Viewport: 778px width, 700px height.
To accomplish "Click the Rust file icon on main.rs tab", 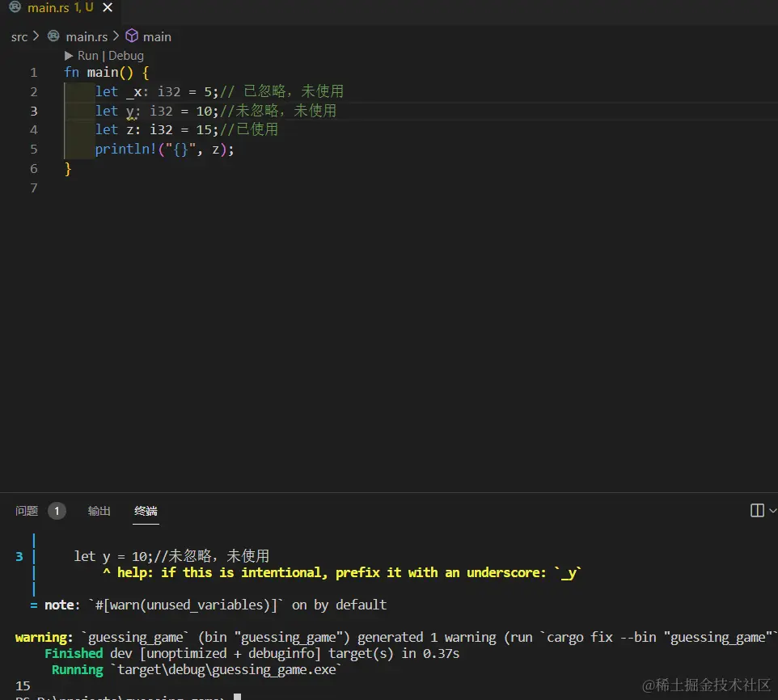I will click(15, 7).
